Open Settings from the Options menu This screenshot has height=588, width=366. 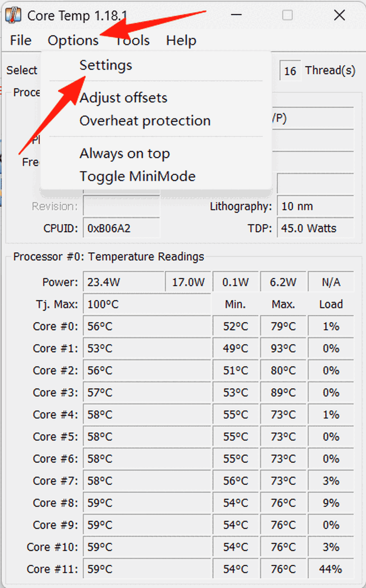click(x=106, y=65)
